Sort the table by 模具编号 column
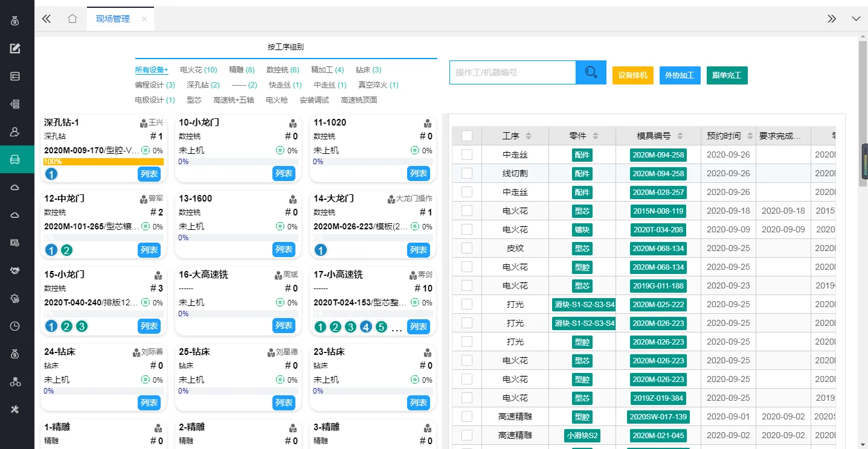868x449 pixels. [x=681, y=136]
